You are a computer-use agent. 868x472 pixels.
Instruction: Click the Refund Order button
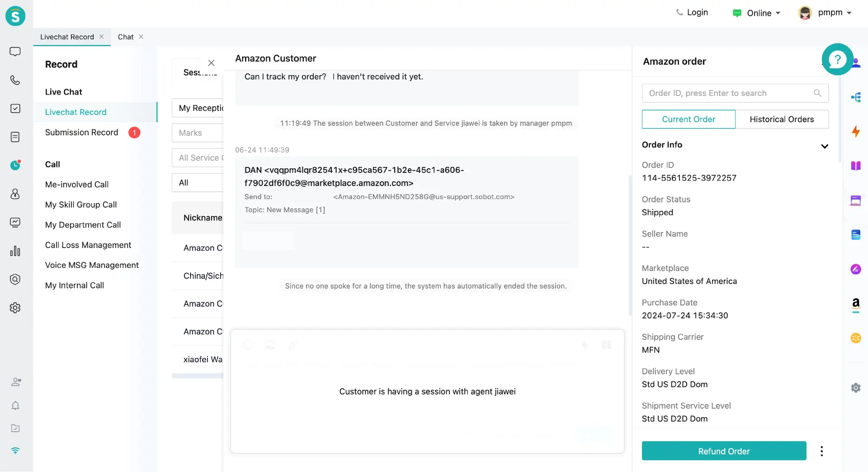724,451
